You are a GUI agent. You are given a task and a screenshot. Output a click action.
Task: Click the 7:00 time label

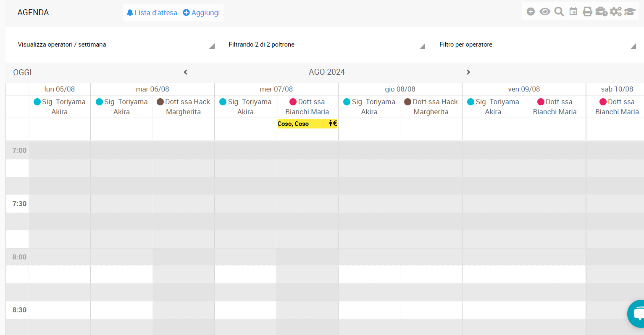tap(19, 150)
